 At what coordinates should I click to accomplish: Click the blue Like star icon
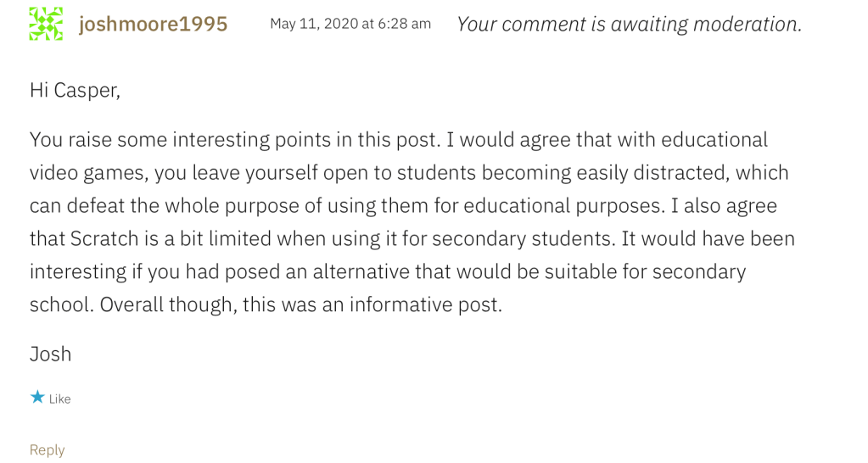pos(37,397)
